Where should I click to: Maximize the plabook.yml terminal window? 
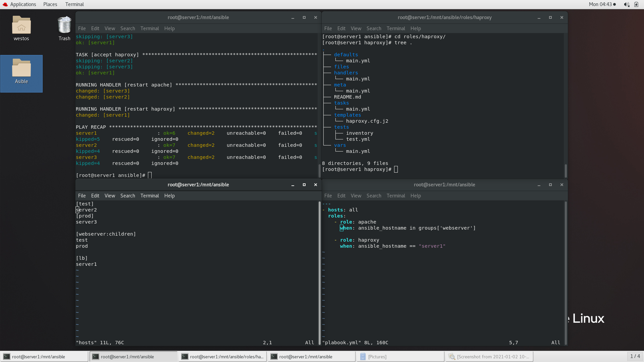[550, 185]
